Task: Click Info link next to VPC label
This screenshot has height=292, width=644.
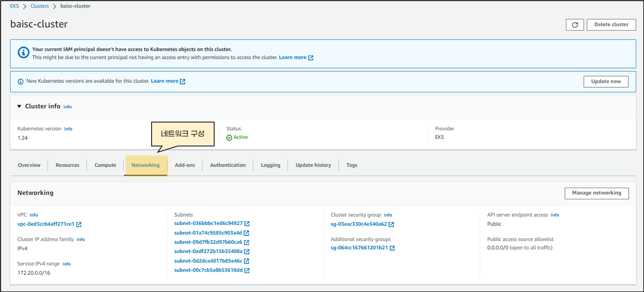Action: [x=34, y=215]
